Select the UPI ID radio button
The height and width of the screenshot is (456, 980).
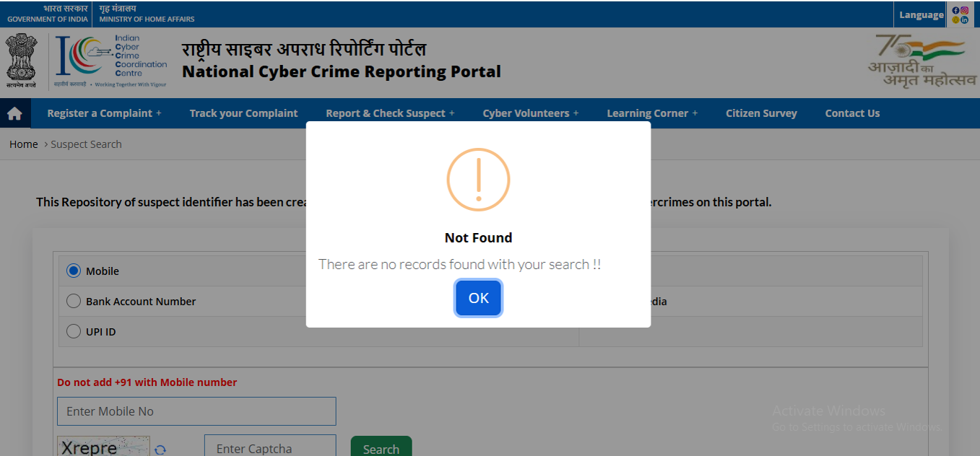74,332
